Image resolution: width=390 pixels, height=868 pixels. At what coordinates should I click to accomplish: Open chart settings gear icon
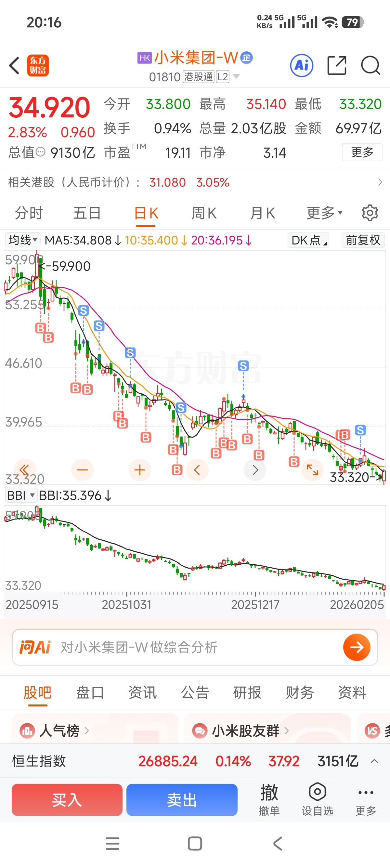click(x=370, y=213)
